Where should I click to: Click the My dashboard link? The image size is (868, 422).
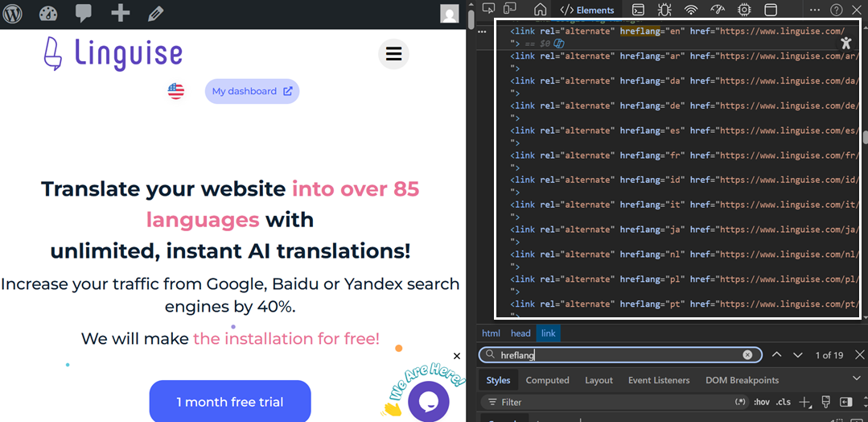[252, 91]
